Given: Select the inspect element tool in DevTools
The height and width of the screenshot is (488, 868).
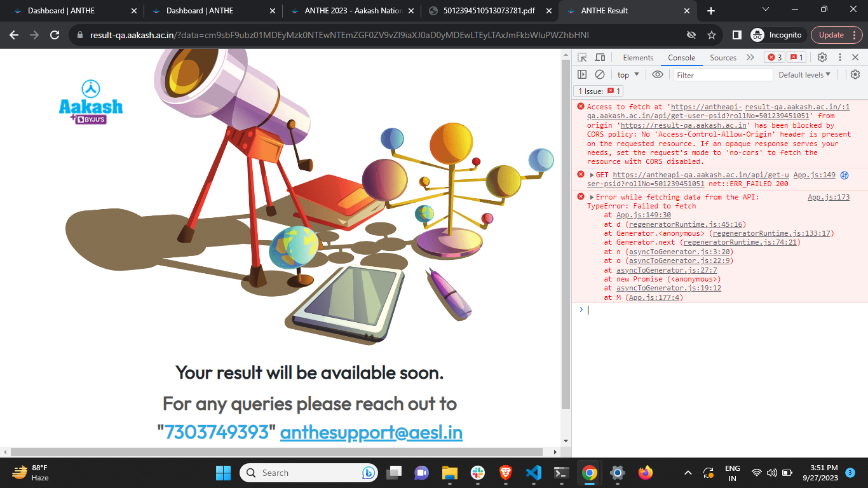Looking at the screenshot, I should (581, 57).
